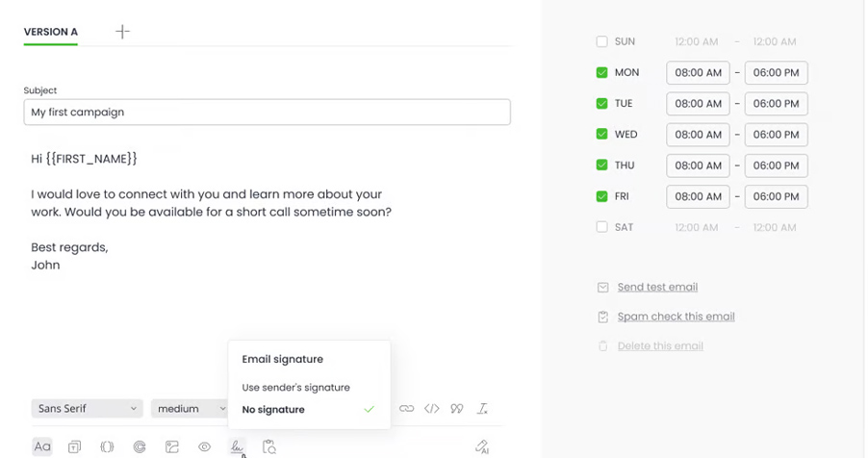Enable the SUN schedule checkbox
The image size is (868, 458).
[601, 42]
